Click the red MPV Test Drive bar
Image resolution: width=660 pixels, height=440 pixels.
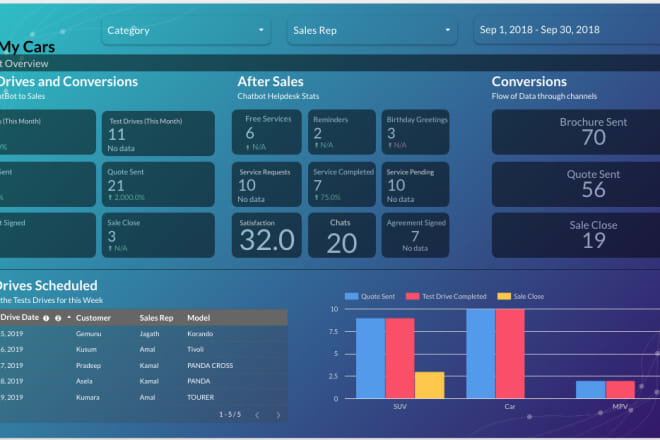(x=620, y=389)
